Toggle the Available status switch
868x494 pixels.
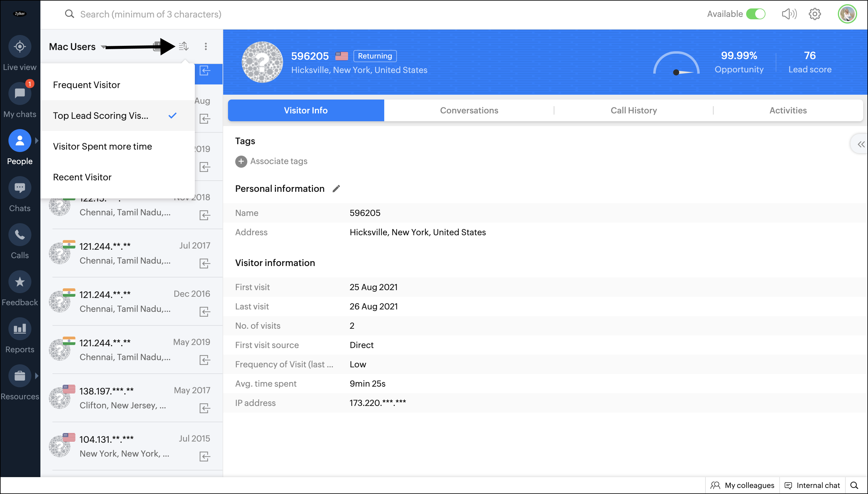click(x=756, y=14)
